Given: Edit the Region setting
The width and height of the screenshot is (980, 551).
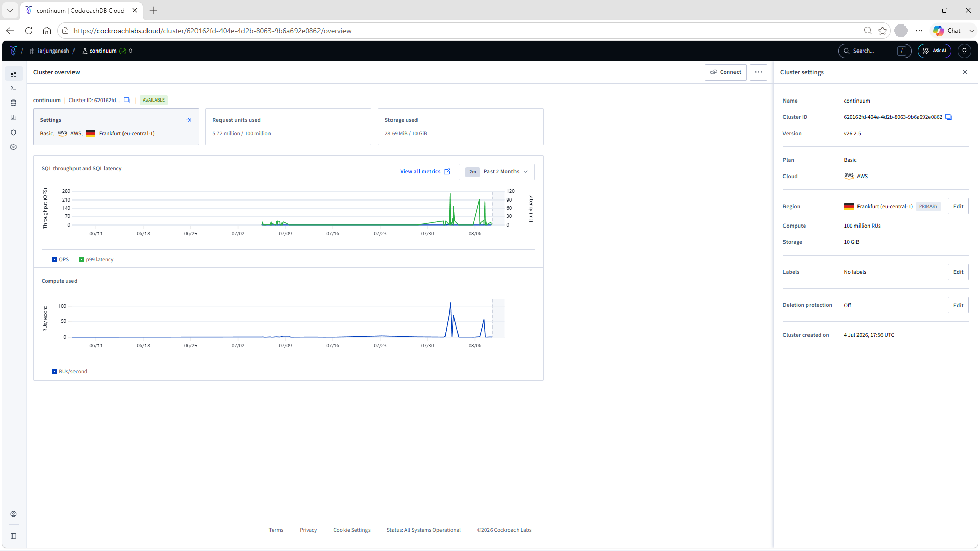Looking at the screenshot, I should [958, 207].
